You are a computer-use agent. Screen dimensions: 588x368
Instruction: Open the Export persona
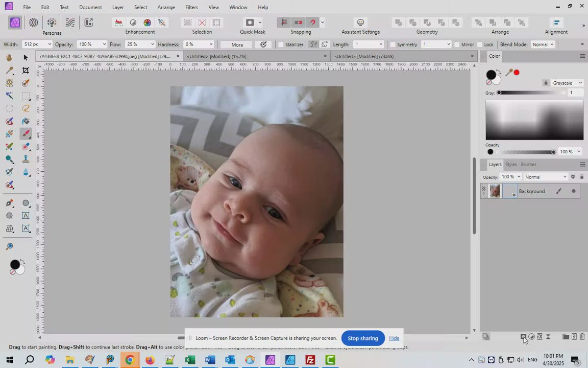(88, 22)
